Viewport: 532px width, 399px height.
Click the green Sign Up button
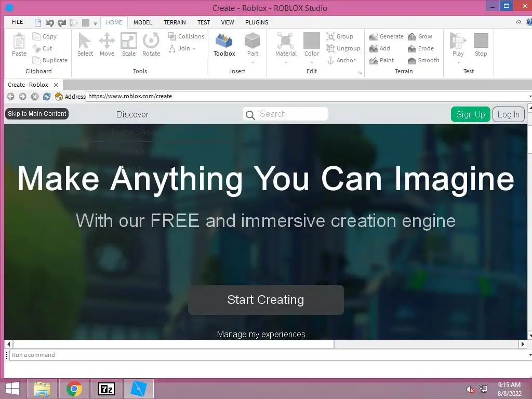coord(470,114)
